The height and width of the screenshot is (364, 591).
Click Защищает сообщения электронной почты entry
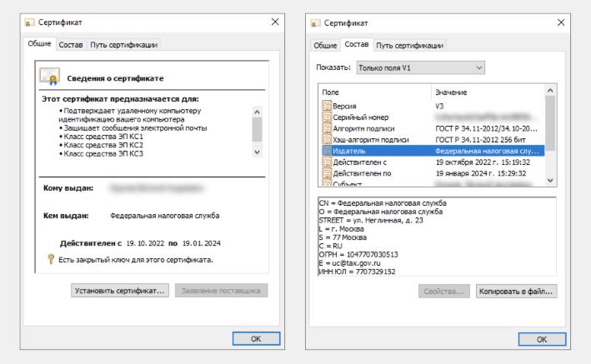(135, 127)
